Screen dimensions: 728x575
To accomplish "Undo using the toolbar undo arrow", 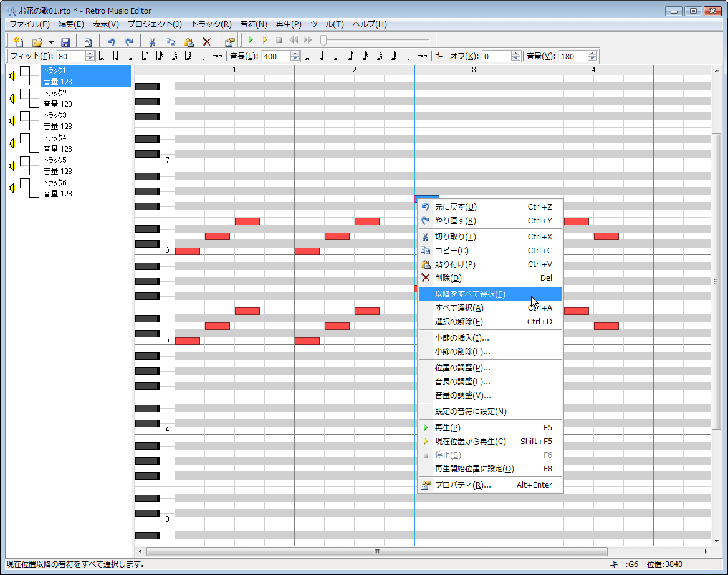I will 111,42.
